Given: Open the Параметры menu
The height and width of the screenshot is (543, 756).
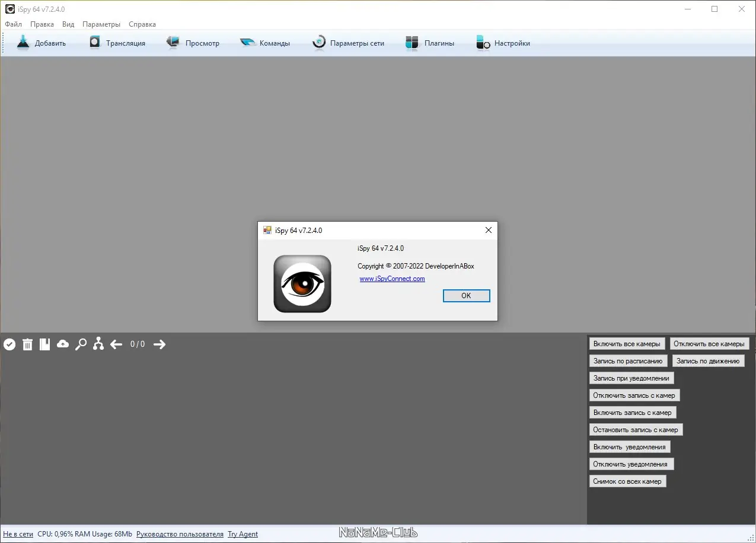Looking at the screenshot, I should click(101, 24).
